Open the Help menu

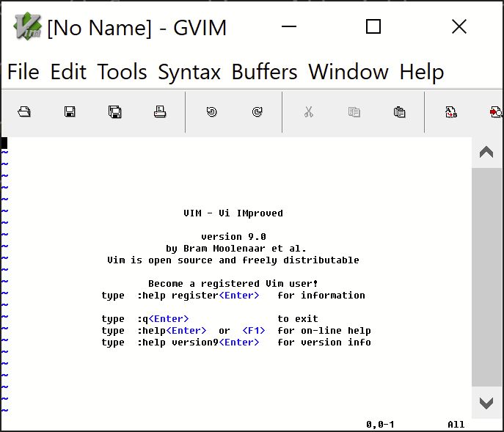click(x=422, y=72)
